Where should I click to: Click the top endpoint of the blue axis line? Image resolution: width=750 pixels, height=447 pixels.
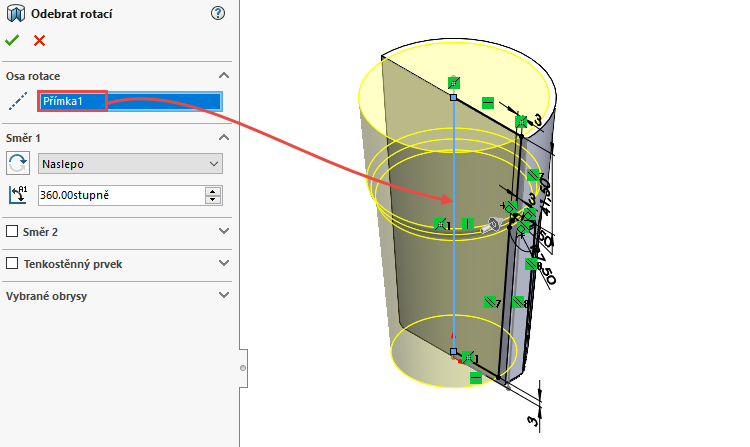453,98
